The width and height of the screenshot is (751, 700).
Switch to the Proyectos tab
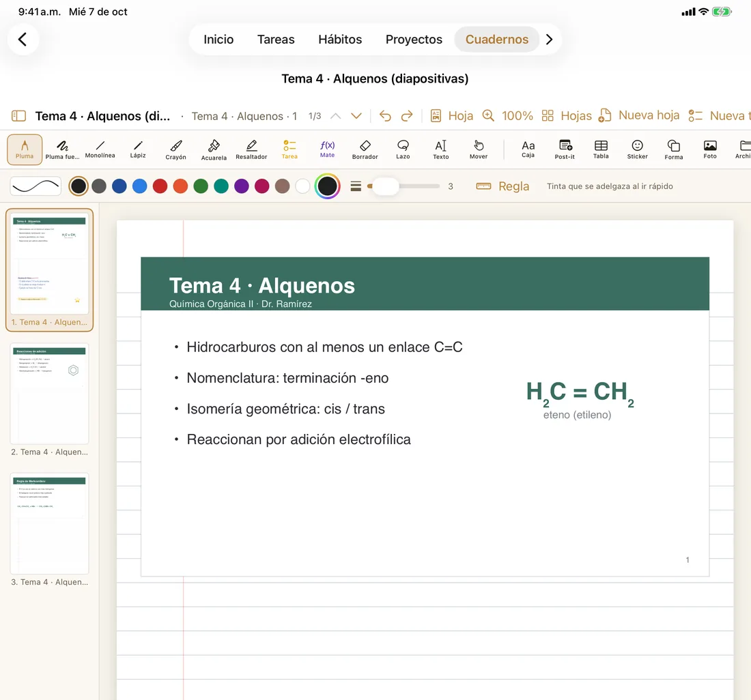[414, 40]
